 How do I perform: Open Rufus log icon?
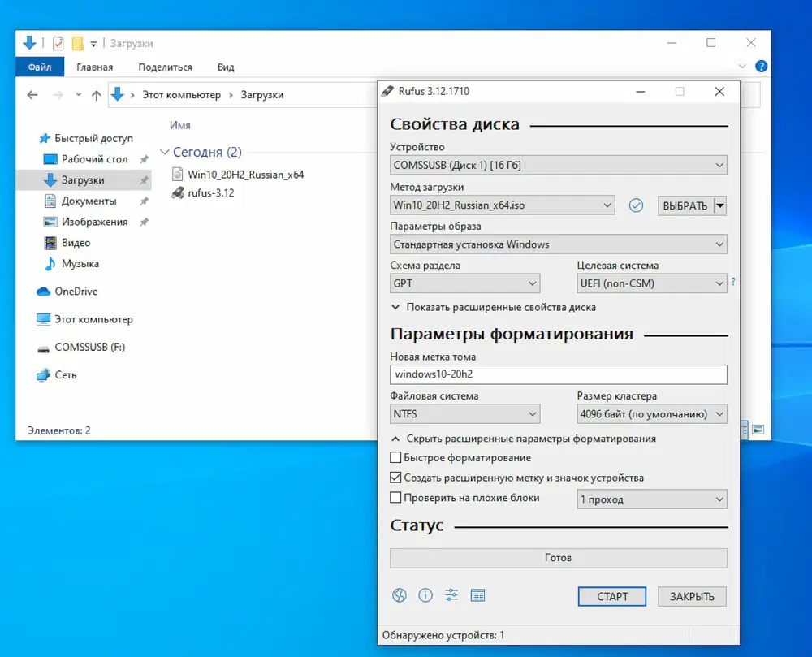tap(478, 595)
